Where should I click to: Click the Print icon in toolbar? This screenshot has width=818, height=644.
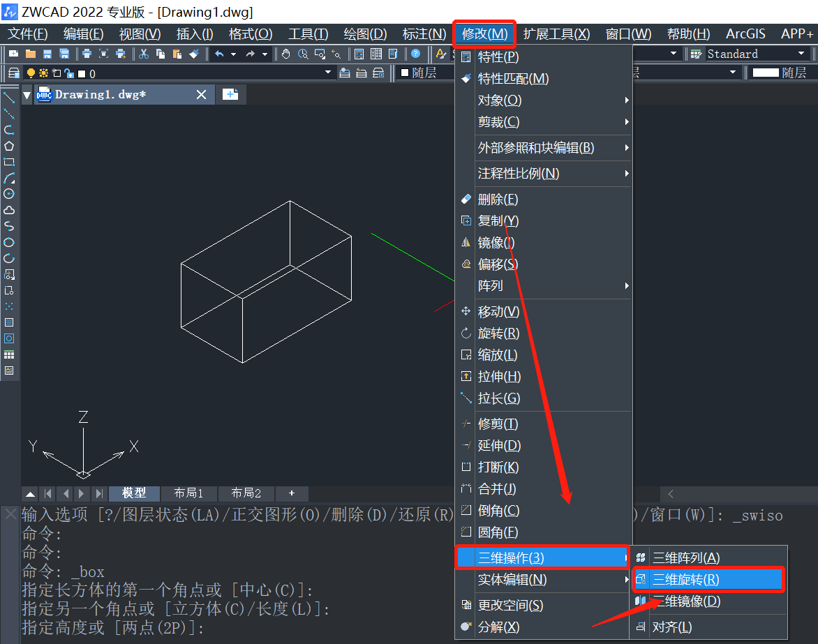tap(87, 54)
